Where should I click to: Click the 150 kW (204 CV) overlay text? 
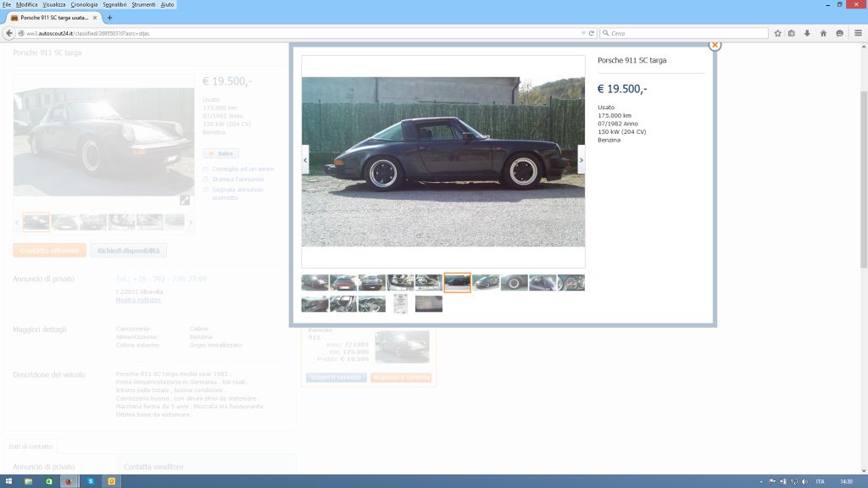pyautogui.click(x=621, y=131)
